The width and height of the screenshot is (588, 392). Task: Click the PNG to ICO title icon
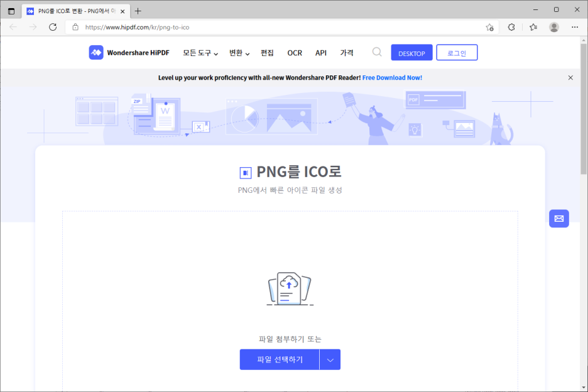pyautogui.click(x=246, y=173)
